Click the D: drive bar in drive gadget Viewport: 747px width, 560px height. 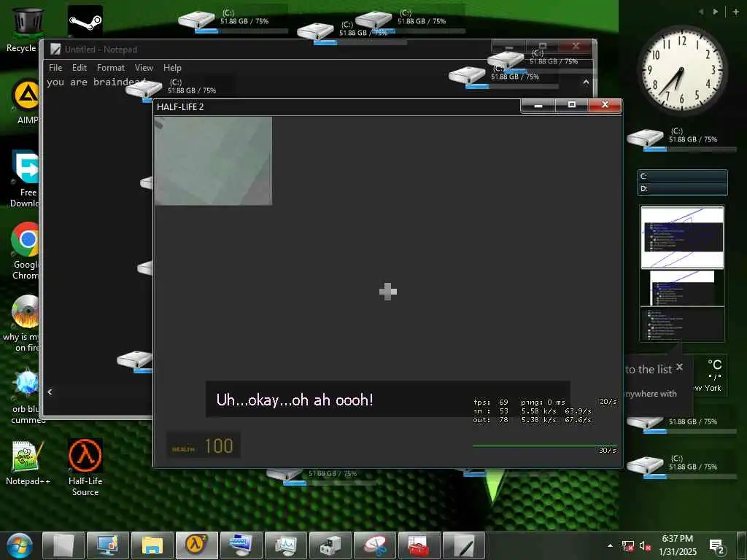682,189
